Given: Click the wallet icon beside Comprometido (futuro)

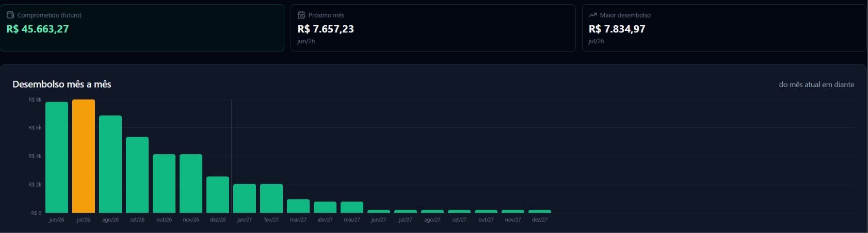Looking at the screenshot, I should pyautogui.click(x=10, y=15).
